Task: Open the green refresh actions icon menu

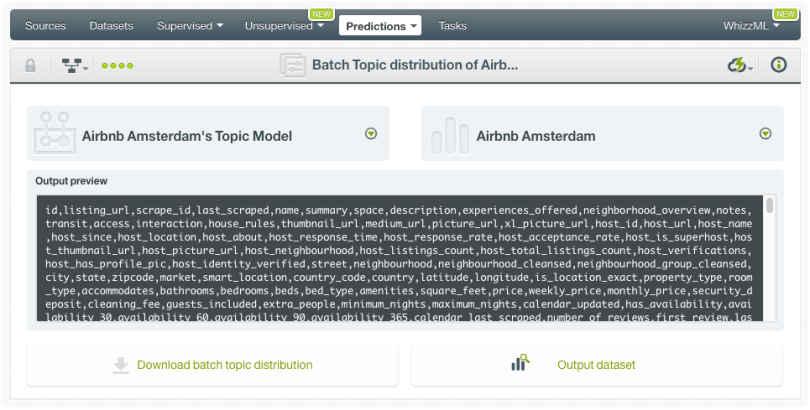Action: 740,66
